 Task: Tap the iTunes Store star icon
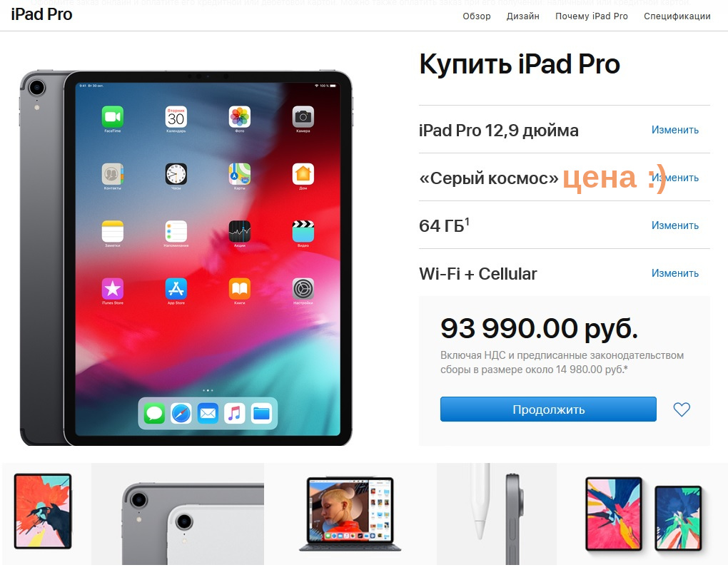[112, 289]
